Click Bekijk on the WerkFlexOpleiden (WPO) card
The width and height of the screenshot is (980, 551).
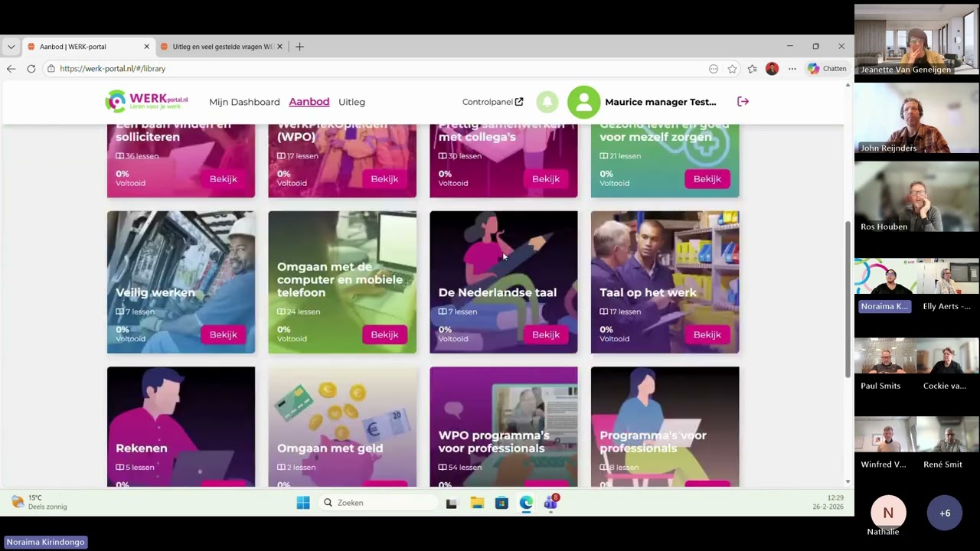click(x=384, y=179)
